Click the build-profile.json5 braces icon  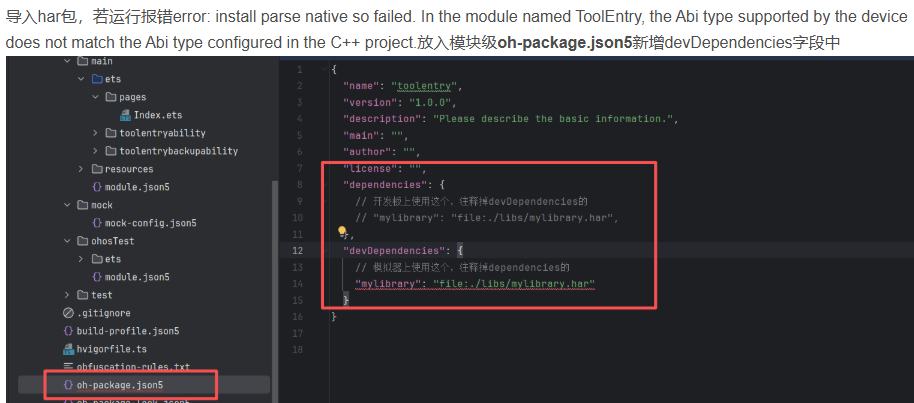[x=69, y=331]
